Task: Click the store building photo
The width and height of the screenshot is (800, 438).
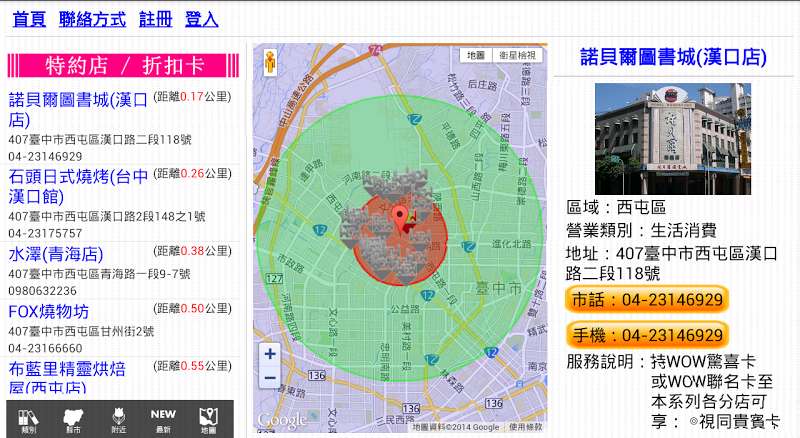Action: pos(673,139)
